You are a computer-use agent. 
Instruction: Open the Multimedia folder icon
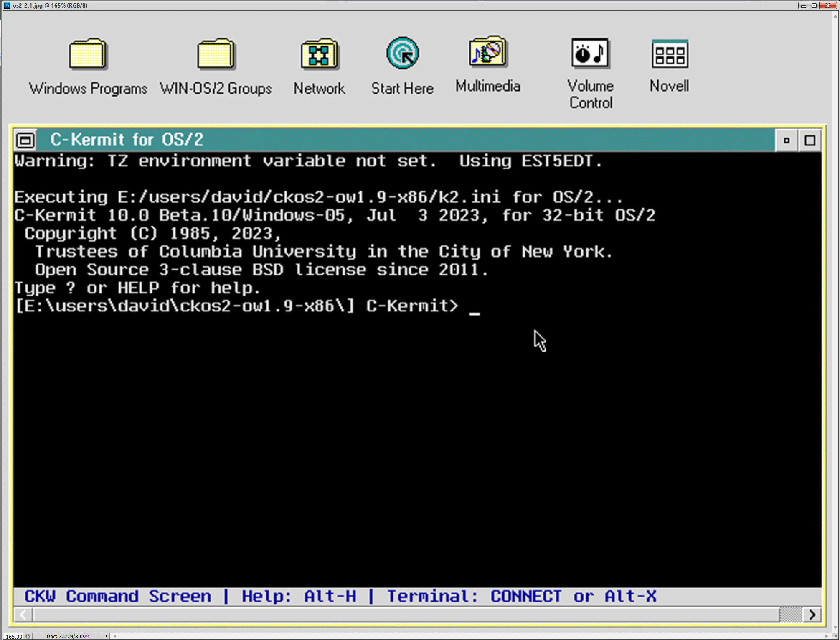[x=488, y=52]
